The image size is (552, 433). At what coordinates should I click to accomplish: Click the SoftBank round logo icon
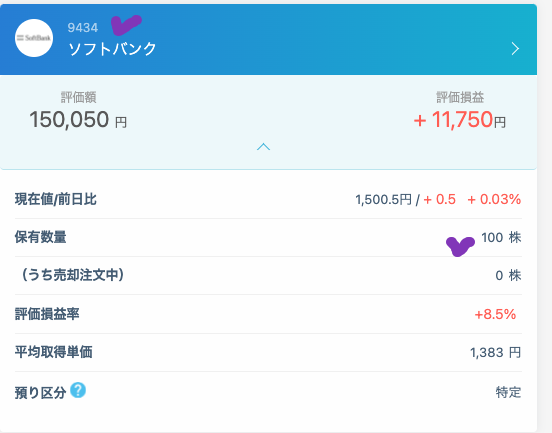(34, 38)
